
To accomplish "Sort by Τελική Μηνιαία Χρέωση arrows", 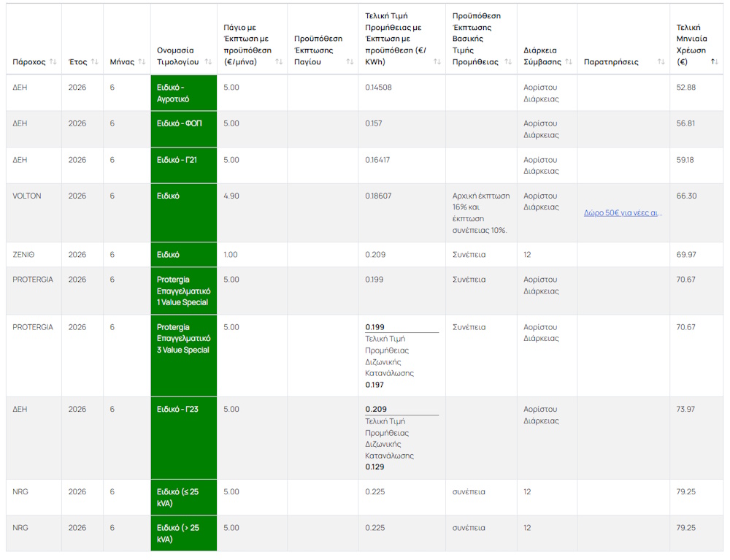I will [x=715, y=62].
